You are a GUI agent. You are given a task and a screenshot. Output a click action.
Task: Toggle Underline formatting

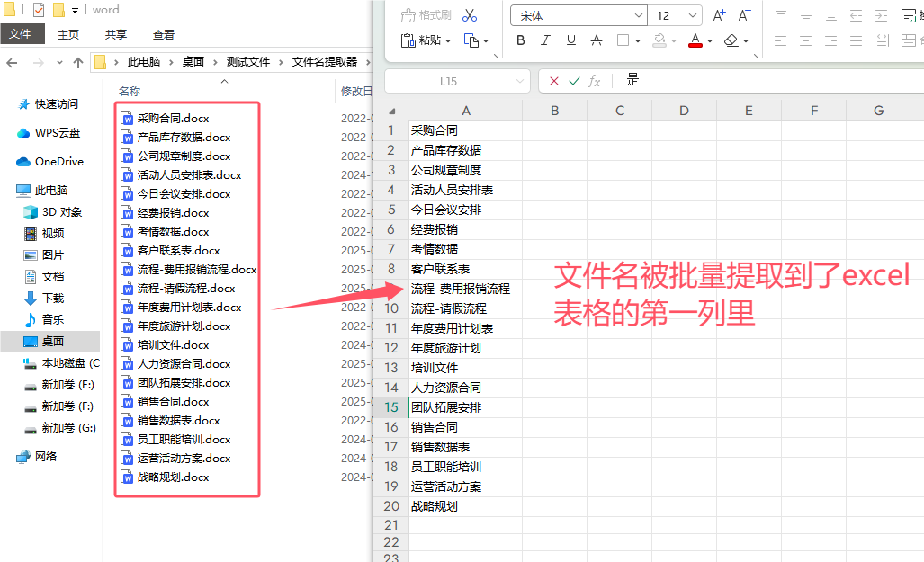point(571,40)
